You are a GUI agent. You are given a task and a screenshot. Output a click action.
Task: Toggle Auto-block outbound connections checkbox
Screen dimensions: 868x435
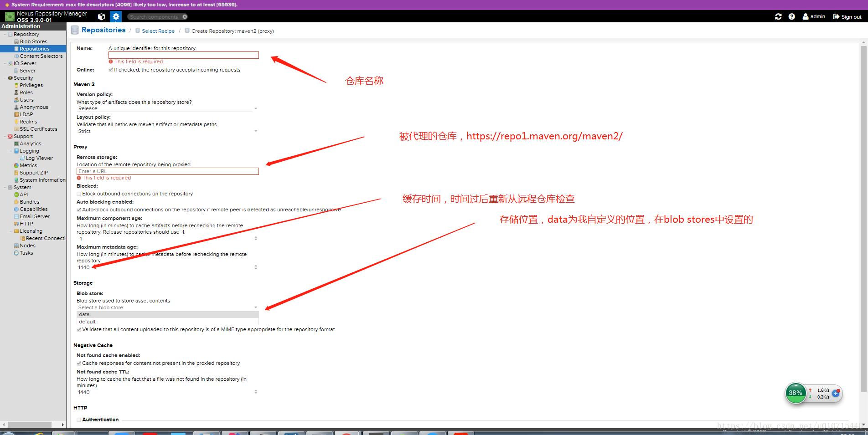pyautogui.click(x=79, y=210)
